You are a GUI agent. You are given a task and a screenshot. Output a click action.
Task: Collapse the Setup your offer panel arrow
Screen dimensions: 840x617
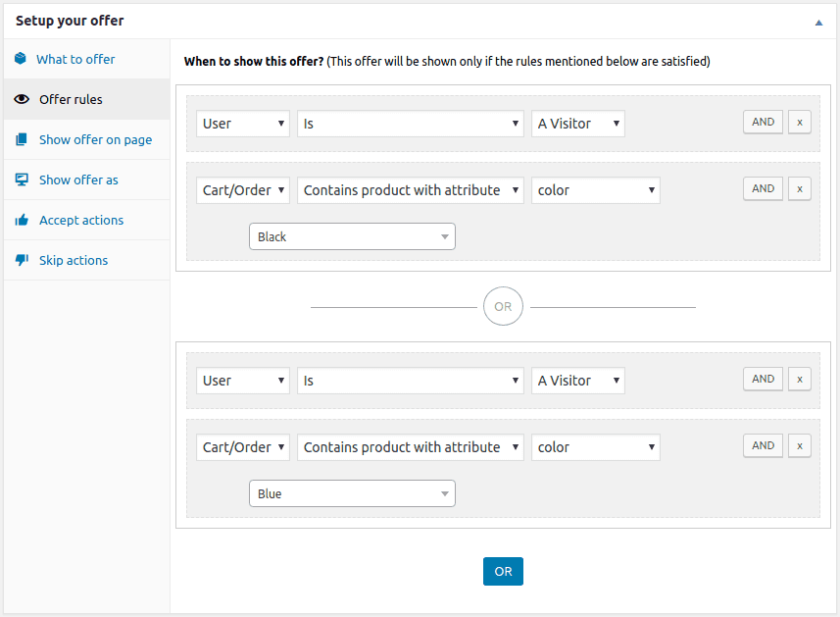click(x=818, y=22)
